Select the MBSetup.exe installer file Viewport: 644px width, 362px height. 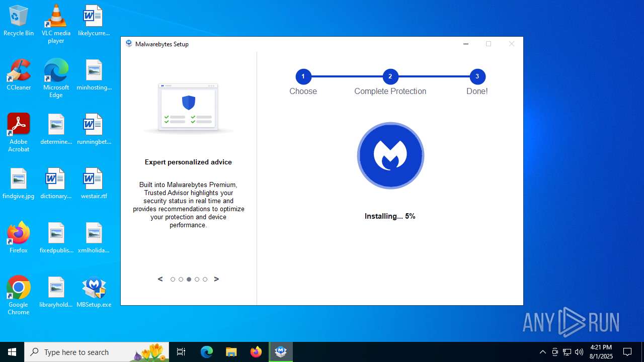pyautogui.click(x=94, y=292)
